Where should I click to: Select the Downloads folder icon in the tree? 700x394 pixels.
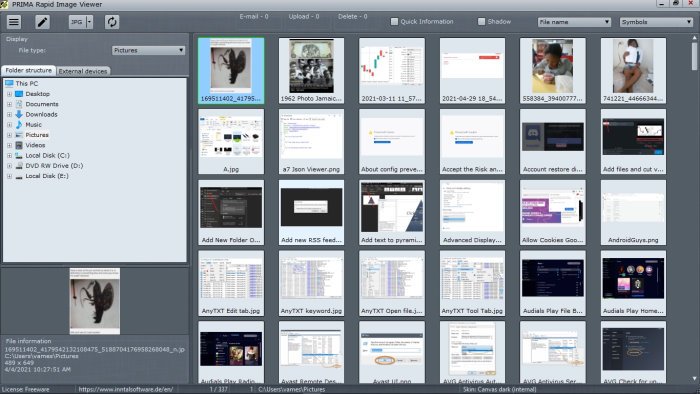pyautogui.click(x=19, y=114)
